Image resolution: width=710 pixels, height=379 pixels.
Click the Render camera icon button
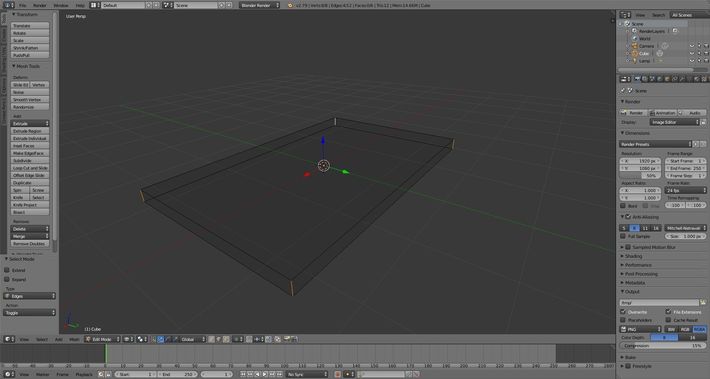pos(633,113)
